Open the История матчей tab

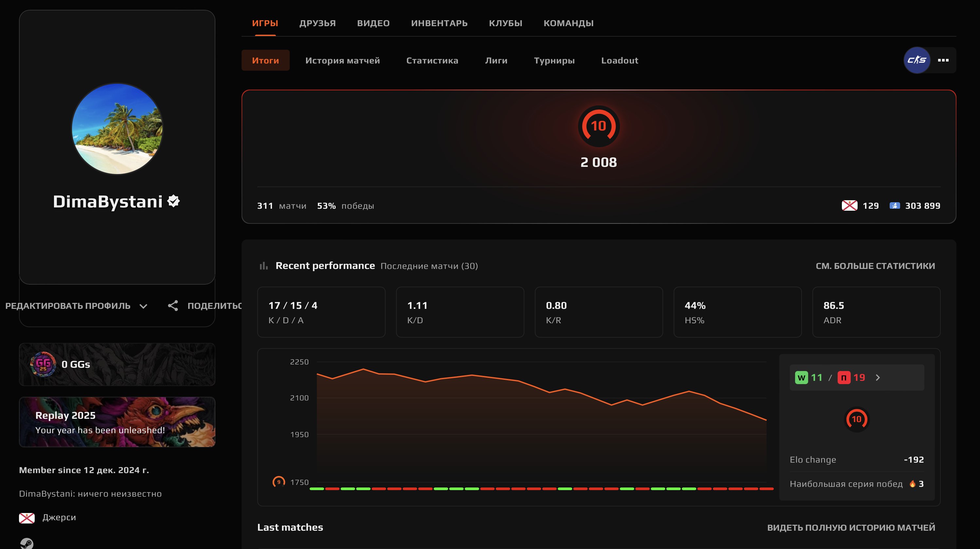click(x=342, y=61)
